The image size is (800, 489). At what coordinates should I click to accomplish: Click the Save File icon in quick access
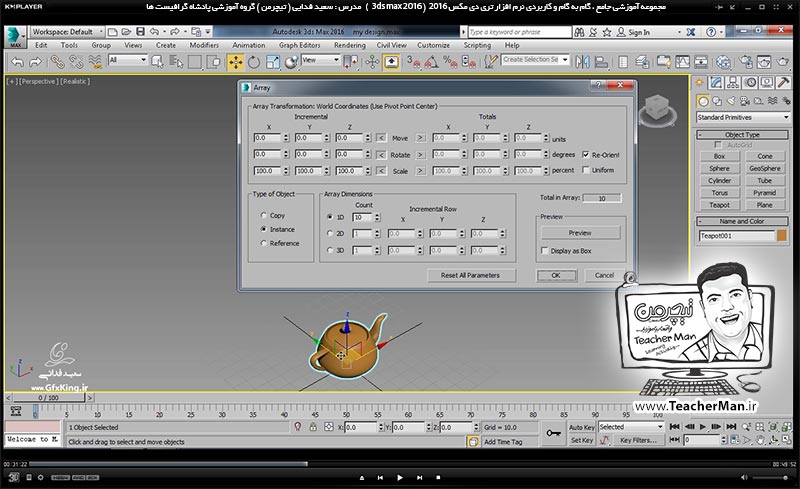[x=140, y=32]
